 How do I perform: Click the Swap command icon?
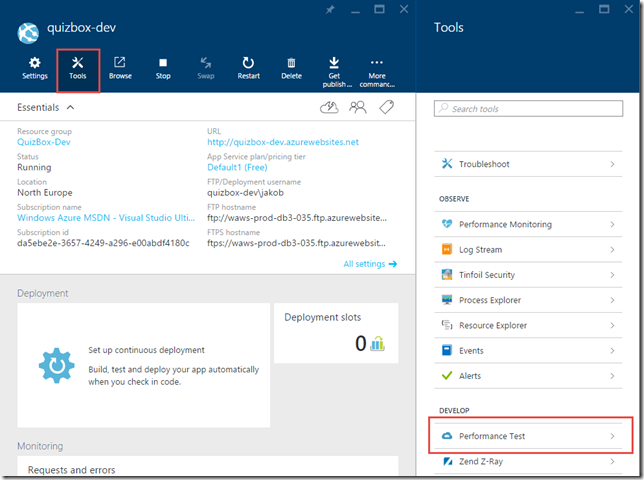coord(206,62)
